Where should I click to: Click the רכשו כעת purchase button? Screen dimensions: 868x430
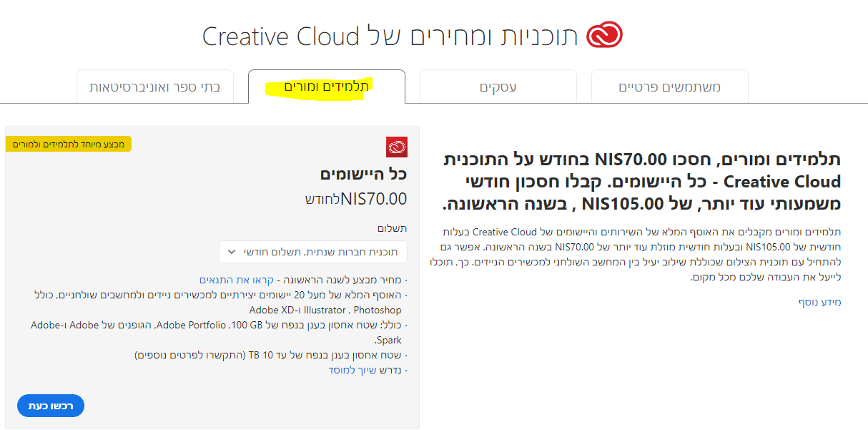(x=50, y=405)
